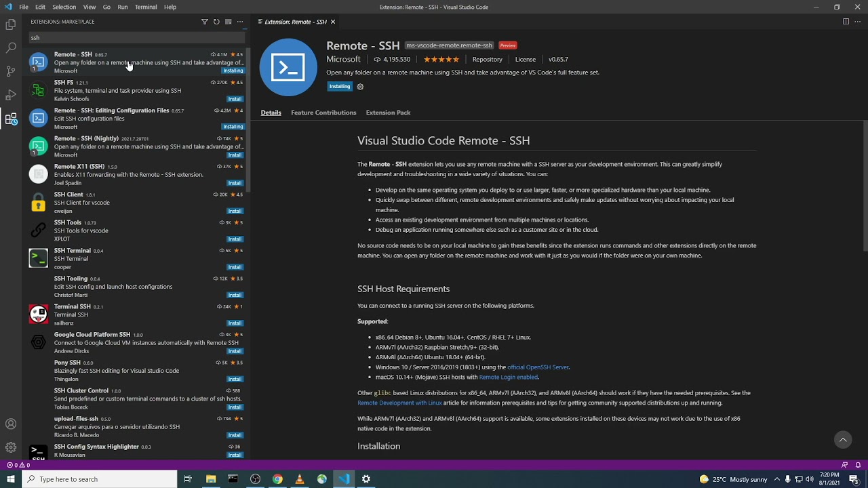Open the Remote Development with Linux link
The image size is (868, 488).
(x=399, y=403)
